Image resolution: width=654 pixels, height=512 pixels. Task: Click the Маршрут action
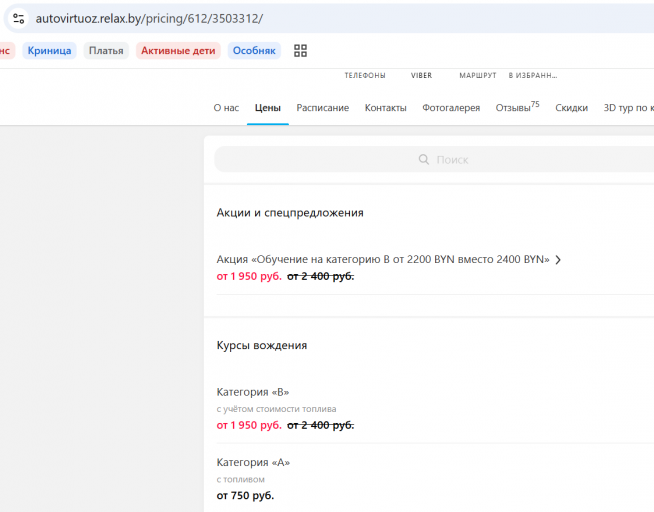(478, 75)
